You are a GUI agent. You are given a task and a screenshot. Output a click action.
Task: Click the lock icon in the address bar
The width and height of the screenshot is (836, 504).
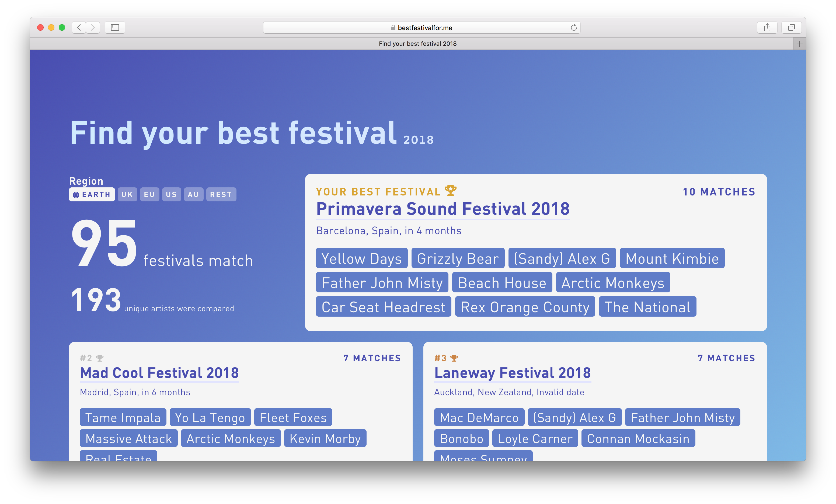[x=393, y=28]
